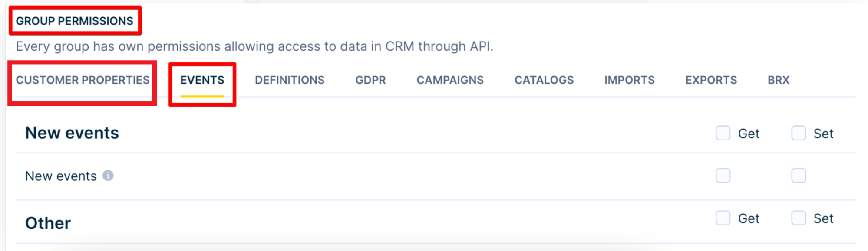Tick the Set box in New events row
The height and width of the screenshot is (251, 868).
click(799, 176)
